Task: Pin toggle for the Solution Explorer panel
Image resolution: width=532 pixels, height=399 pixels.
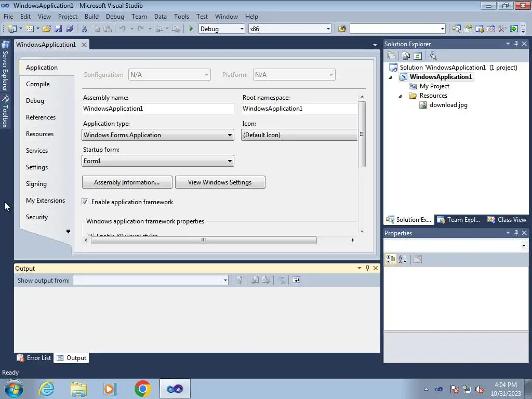Action: (516, 44)
